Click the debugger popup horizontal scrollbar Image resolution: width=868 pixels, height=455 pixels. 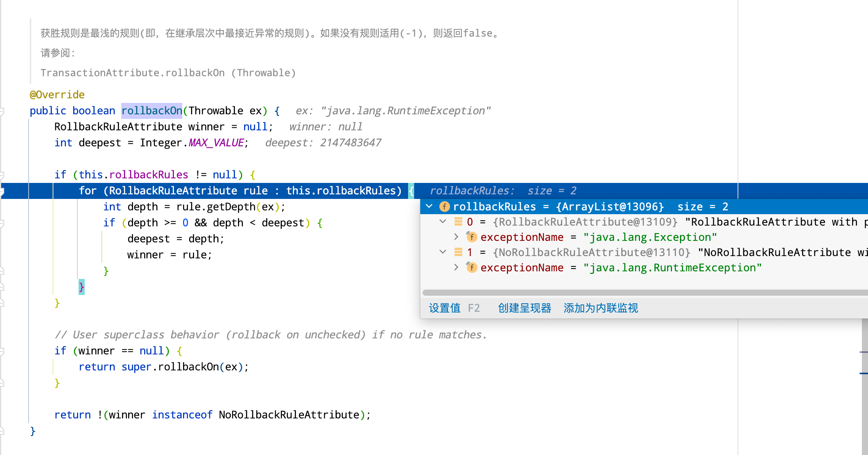point(645,292)
